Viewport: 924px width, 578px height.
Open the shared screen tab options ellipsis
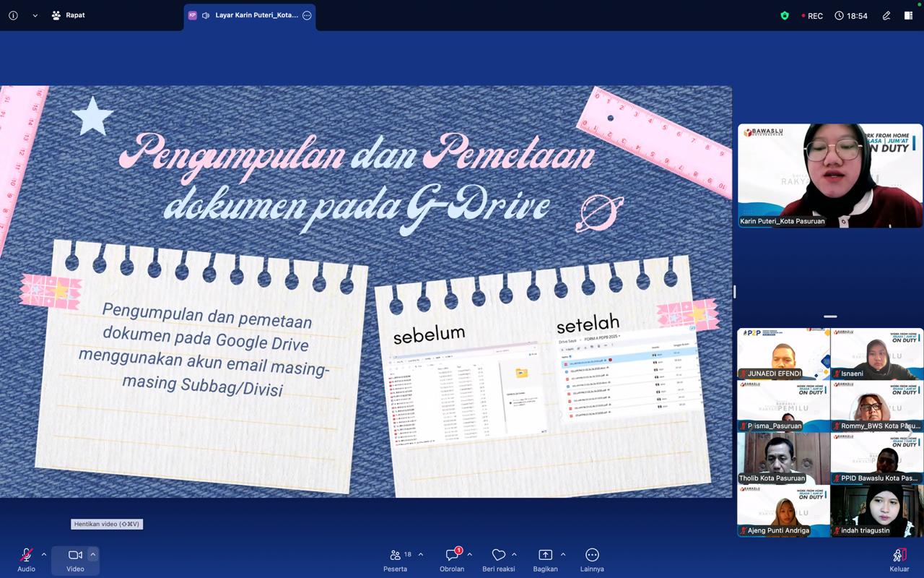click(x=307, y=15)
